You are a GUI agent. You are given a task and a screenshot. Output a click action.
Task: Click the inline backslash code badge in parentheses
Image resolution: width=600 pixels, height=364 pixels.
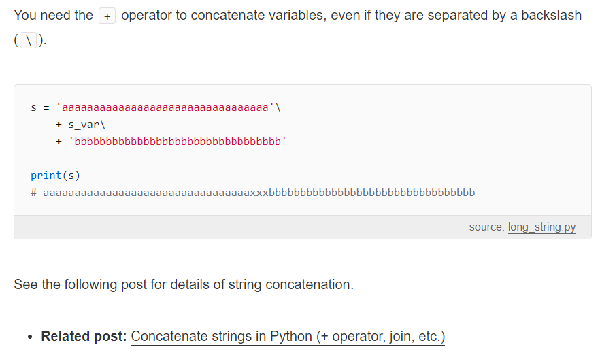[29, 40]
